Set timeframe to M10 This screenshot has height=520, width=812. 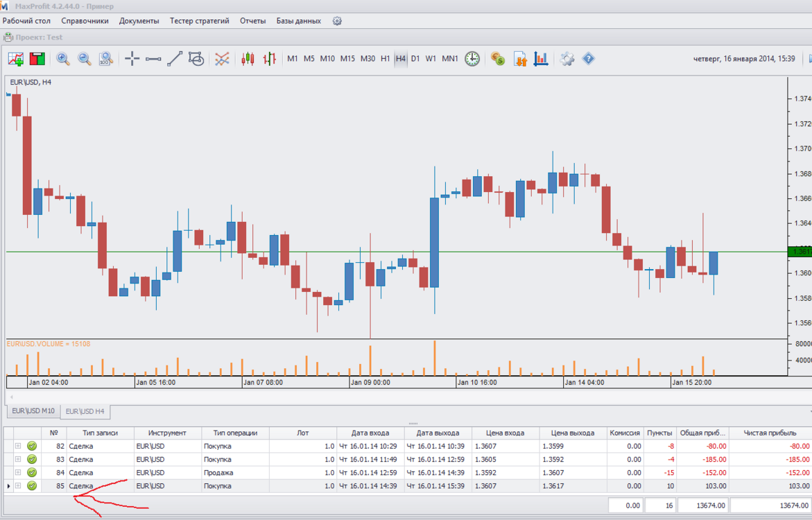click(x=327, y=59)
